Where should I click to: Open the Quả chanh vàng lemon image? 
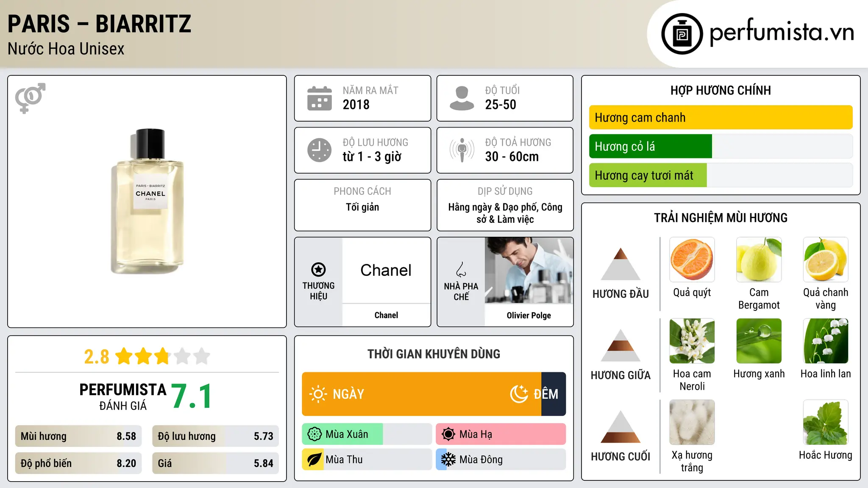point(826,260)
